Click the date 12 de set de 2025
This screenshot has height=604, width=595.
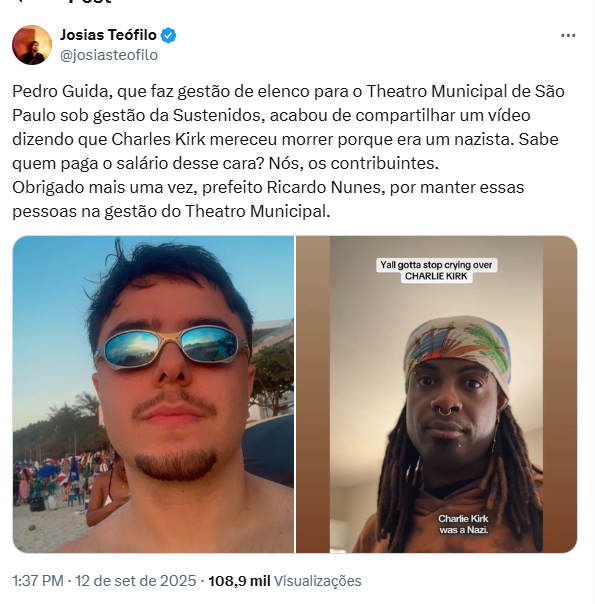point(136,581)
